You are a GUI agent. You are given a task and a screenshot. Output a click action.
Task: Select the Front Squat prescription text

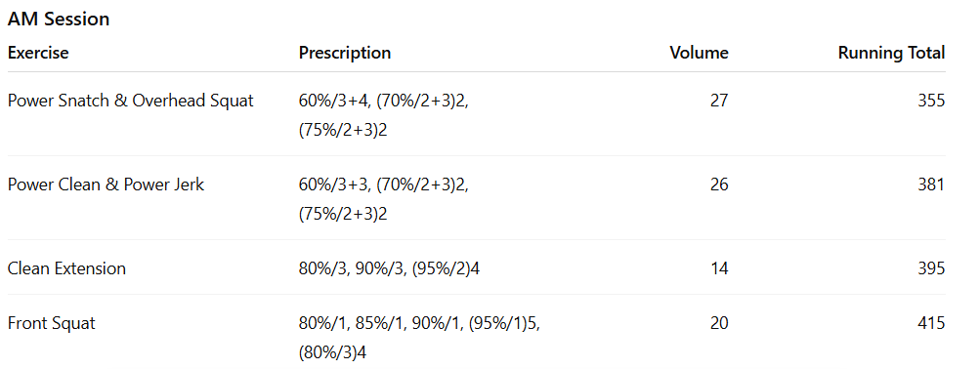click(419, 339)
